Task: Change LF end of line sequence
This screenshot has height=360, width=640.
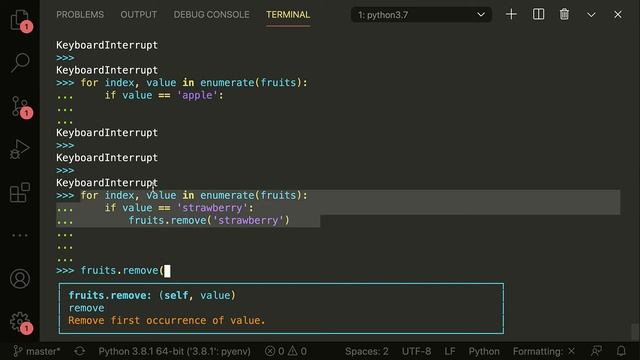Action: click(450, 351)
